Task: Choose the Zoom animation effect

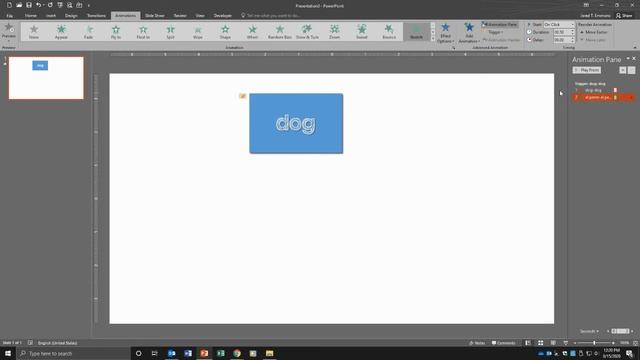Action: click(x=335, y=32)
